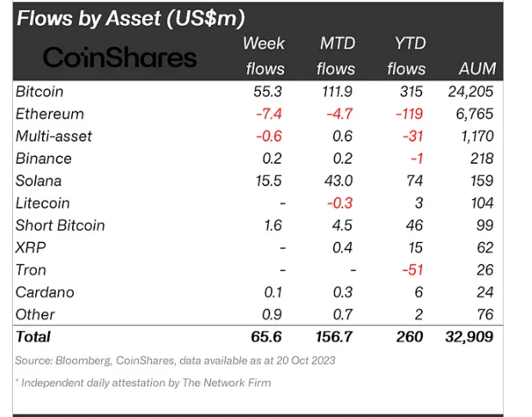Select the MTD flows column header
This screenshot has height=417, width=532.
pyautogui.click(x=336, y=56)
